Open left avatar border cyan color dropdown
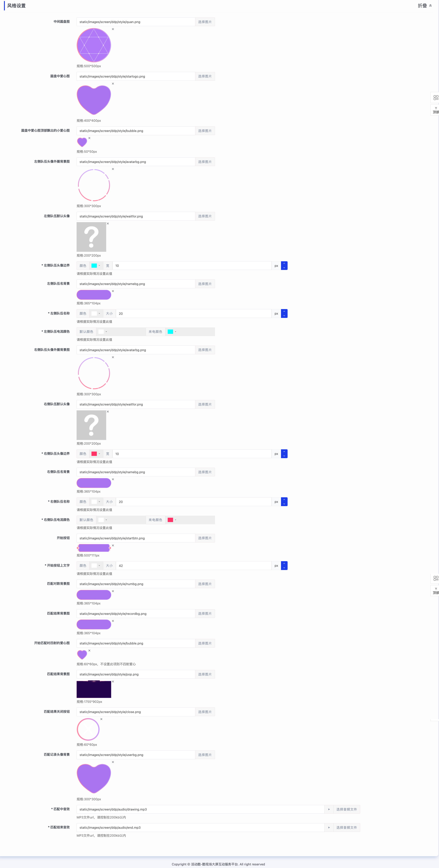Viewport: 439px width, 868px height. click(x=96, y=265)
